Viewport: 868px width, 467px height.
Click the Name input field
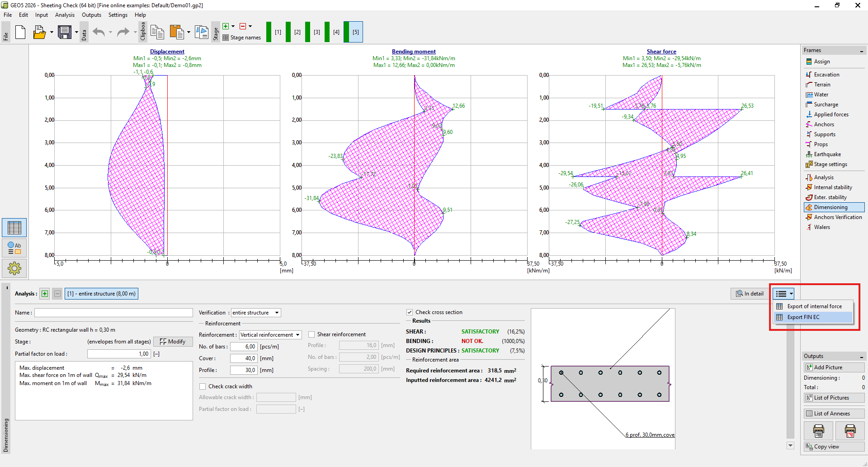[x=113, y=313]
